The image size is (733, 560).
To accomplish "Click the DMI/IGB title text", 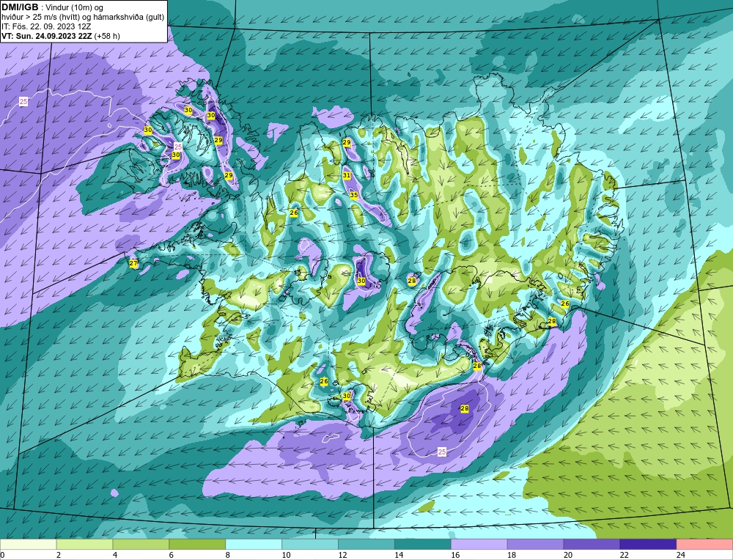I will coord(20,7).
